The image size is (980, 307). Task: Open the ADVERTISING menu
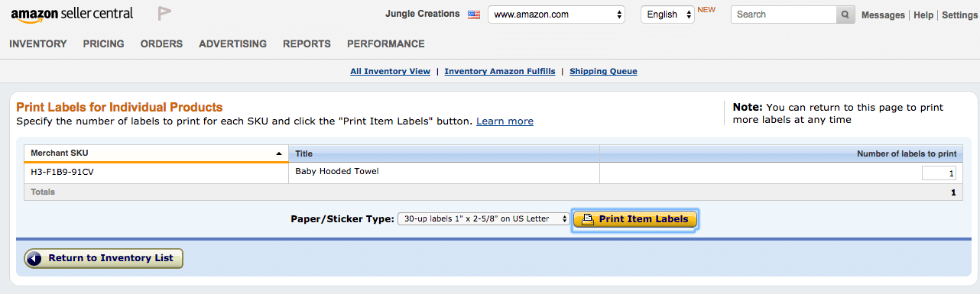233,44
